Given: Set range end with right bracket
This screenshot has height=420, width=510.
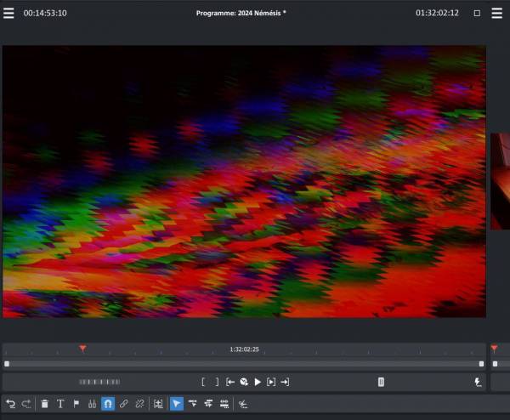Looking at the screenshot, I should coord(216,383).
